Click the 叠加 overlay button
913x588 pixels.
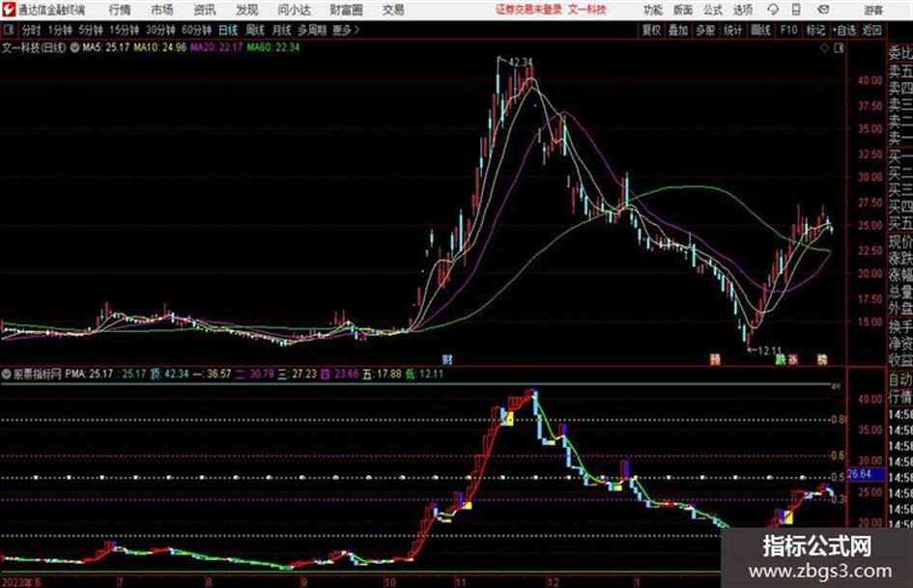678,30
